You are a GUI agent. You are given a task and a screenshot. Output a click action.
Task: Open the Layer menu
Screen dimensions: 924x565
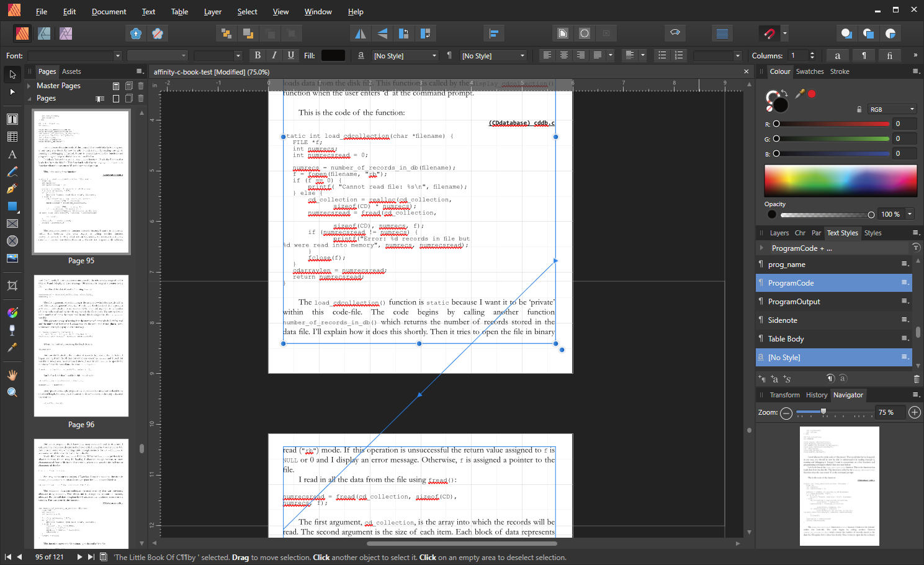[x=213, y=12]
